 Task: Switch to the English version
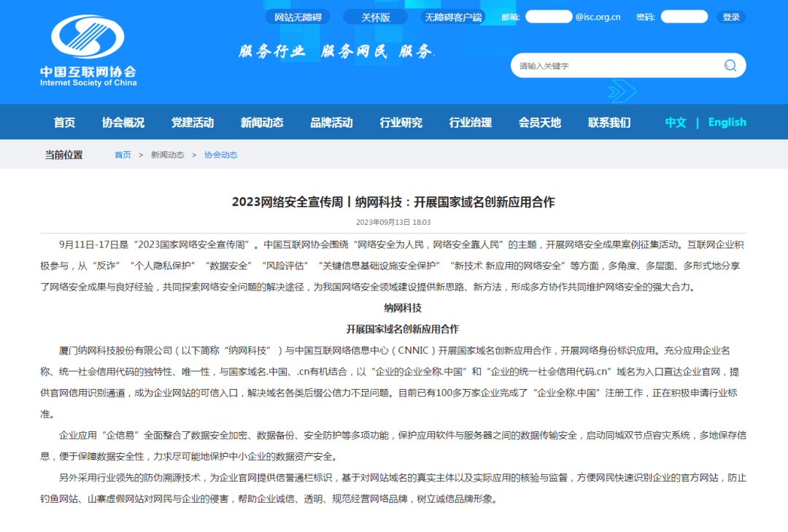[727, 122]
